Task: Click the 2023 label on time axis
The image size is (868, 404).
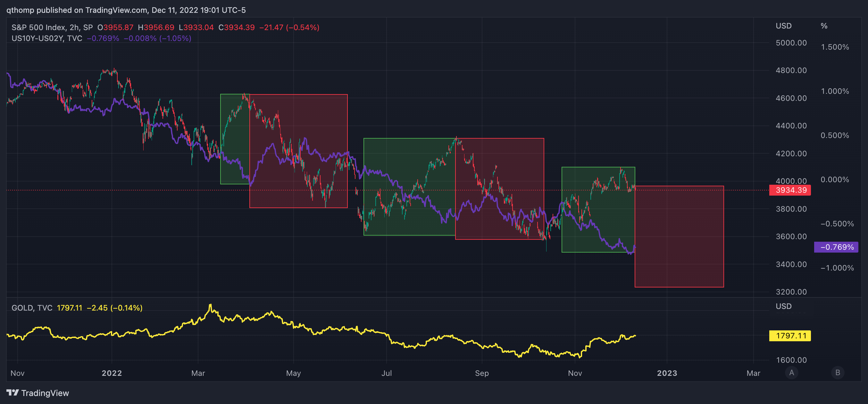Action: tap(667, 373)
